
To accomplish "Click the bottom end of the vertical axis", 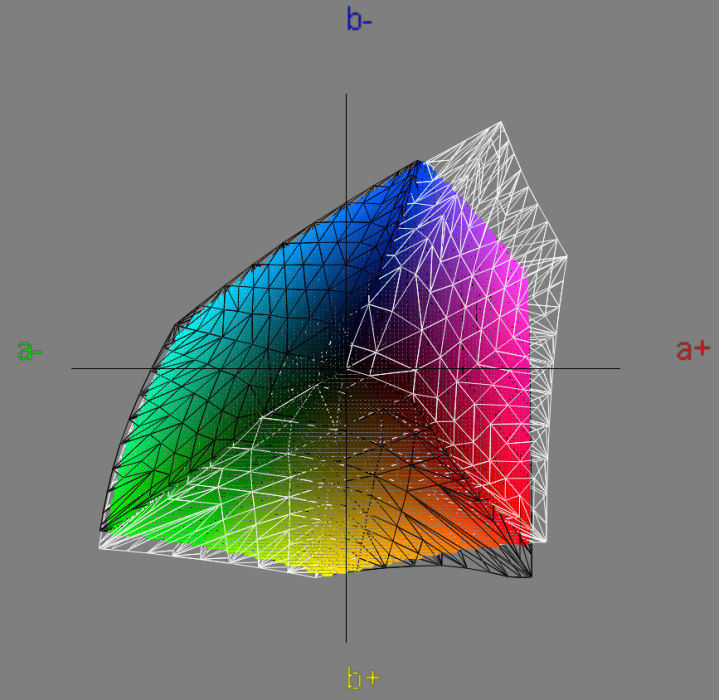I will 346,641.
